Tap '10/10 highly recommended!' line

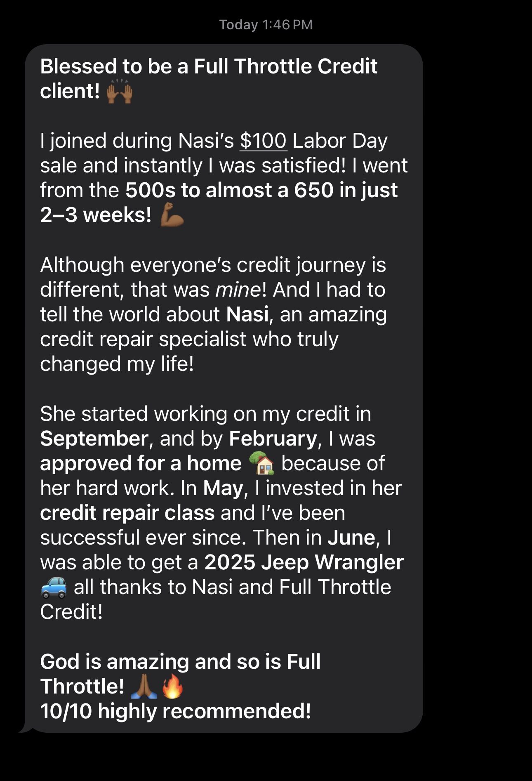[x=176, y=711]
